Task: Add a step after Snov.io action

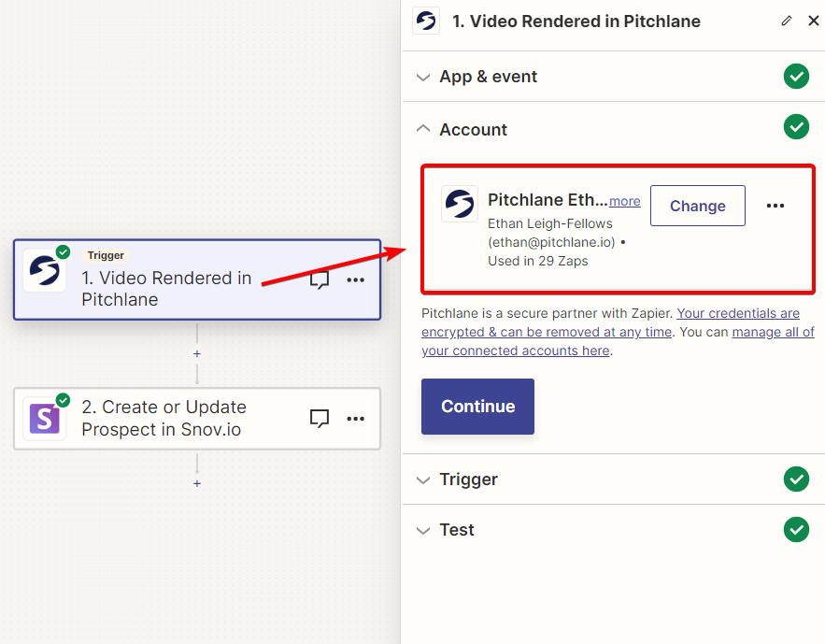Action: tap(197, 483)
